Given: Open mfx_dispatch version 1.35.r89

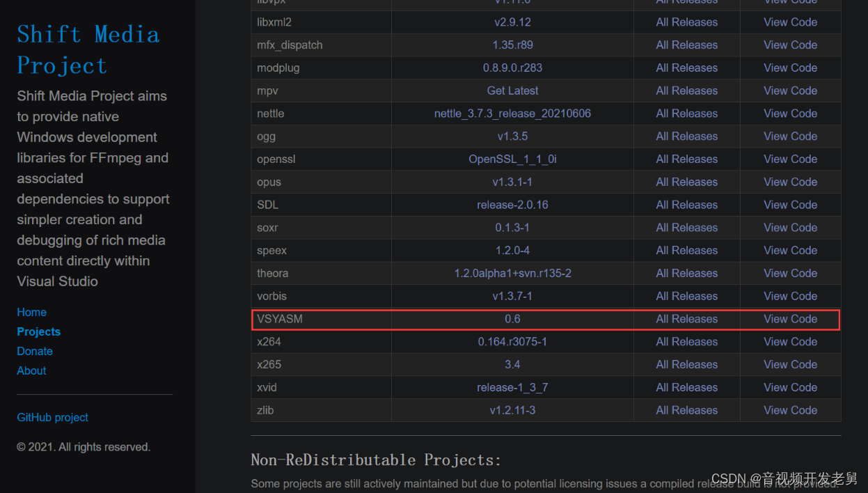Looking at the screenshot, I should pyautogui.click(x=513, y=45).
